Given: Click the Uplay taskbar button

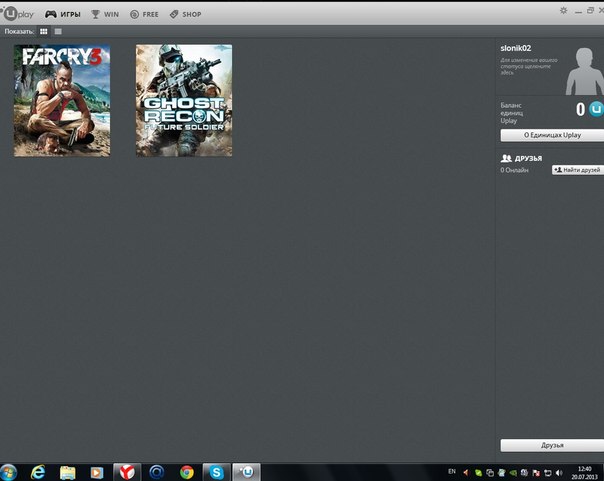Looking at the screenshot, I should (247, 472).
